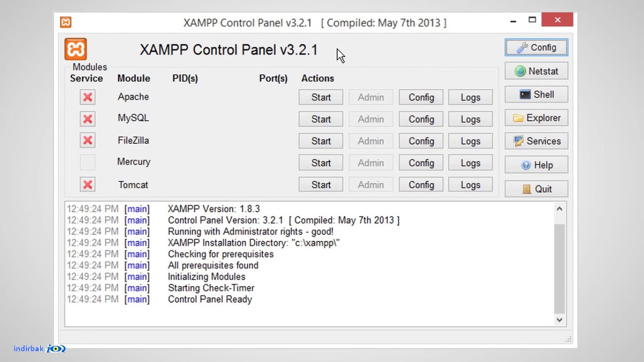This screenshot has width=644, height=362.
Task: Click Quit to exit XAMPP
Action: click(537, 189)
